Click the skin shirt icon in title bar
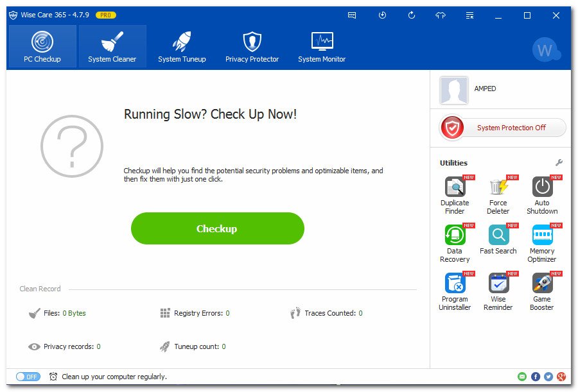 point(441,15)
